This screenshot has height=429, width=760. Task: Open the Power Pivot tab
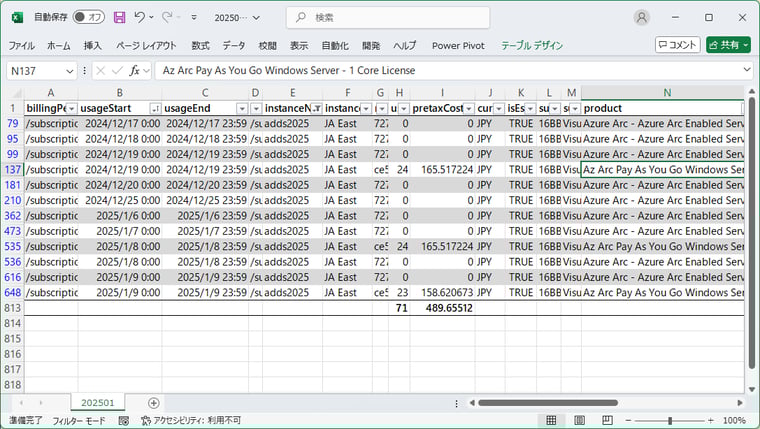[458, 46]
